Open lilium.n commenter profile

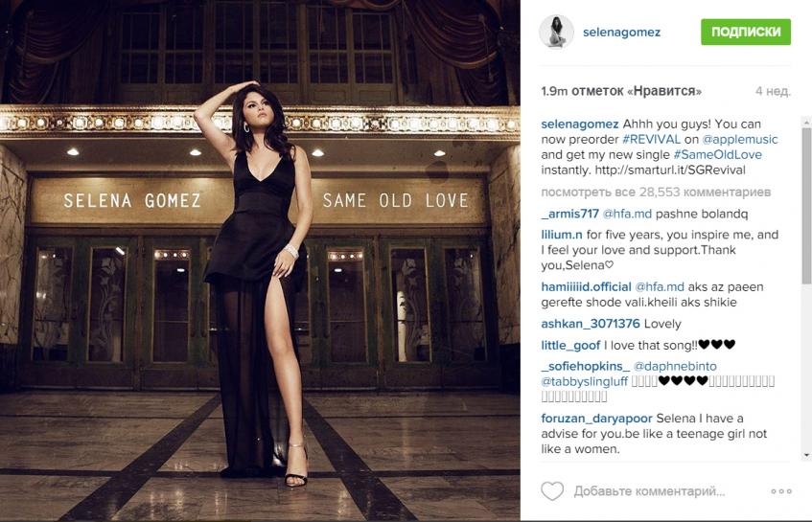(562, 235)
